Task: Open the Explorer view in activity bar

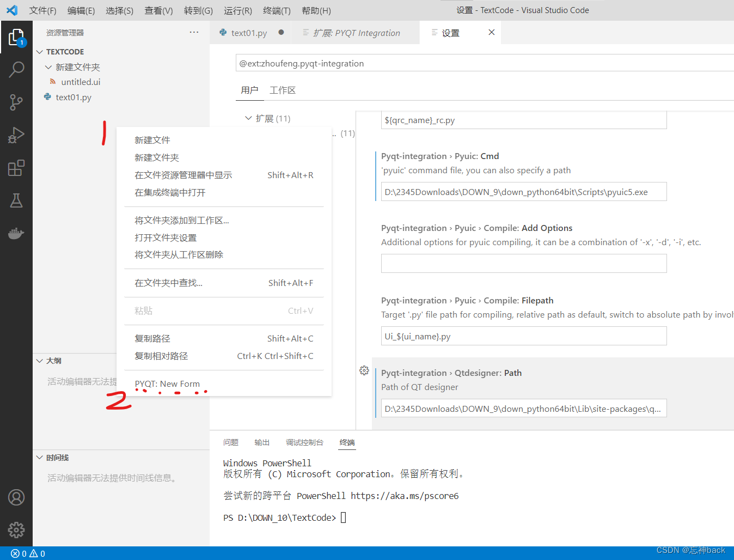Action: point(16,38)
